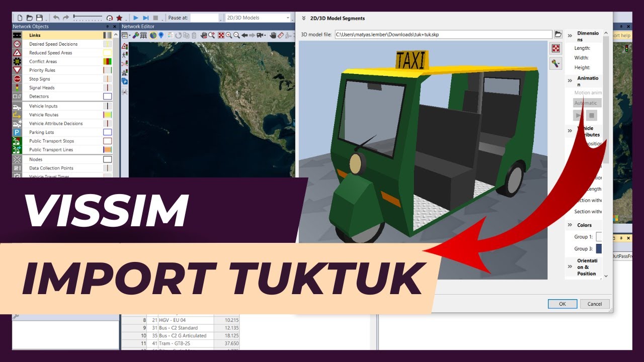Toggle wireframe mode in Network Editor
The width and height of the screenshot is (644, 362).
143,35
